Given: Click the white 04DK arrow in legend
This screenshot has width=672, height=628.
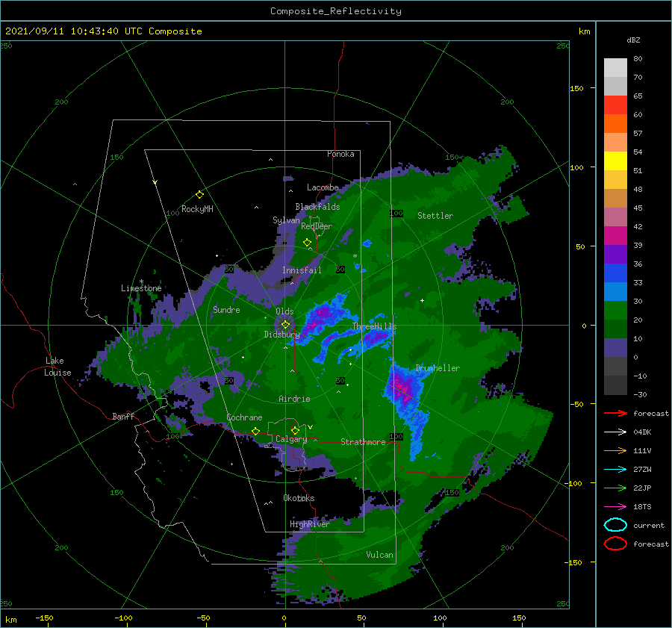Looking at the screenshot, I should (x=615, y=432).
